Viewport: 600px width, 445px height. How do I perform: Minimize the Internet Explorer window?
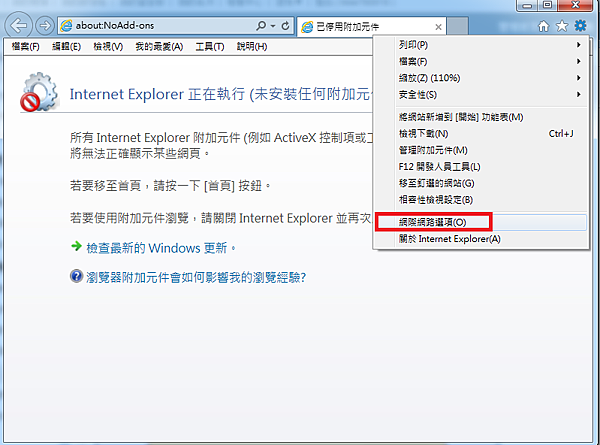pos(528,5)
